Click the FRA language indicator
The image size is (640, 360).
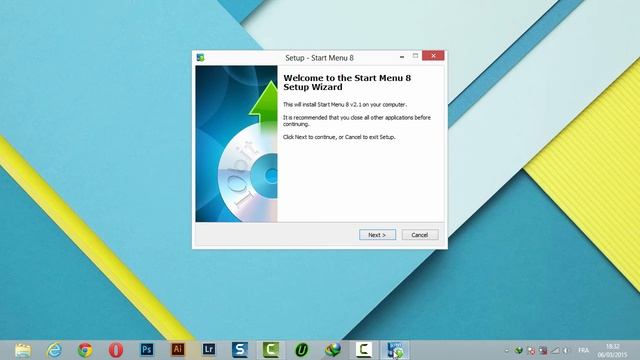tap(584, 350)
